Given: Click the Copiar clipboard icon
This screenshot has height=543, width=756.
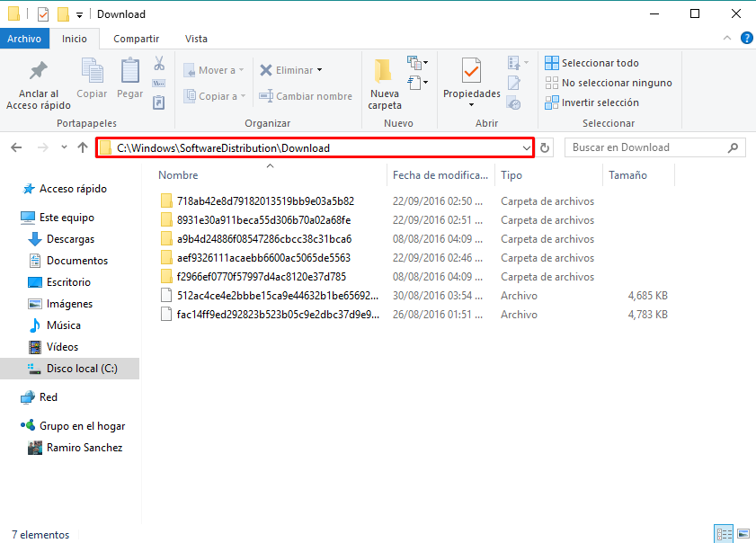Looking at the screenshot, I should pyautogui.click(x=92, y=78).
